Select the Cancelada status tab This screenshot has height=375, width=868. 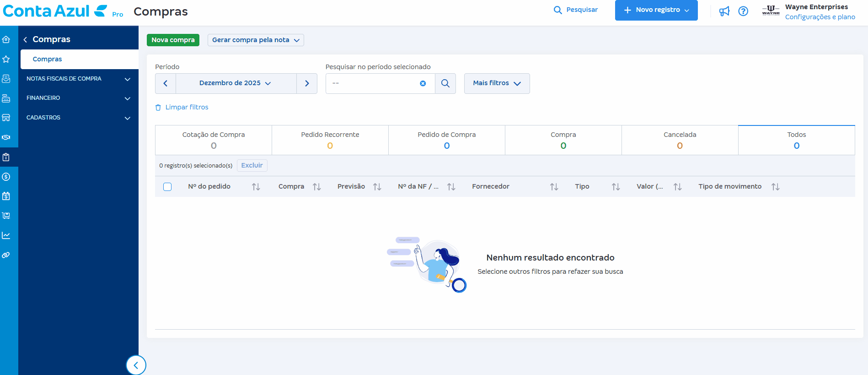tap(680, 140)
